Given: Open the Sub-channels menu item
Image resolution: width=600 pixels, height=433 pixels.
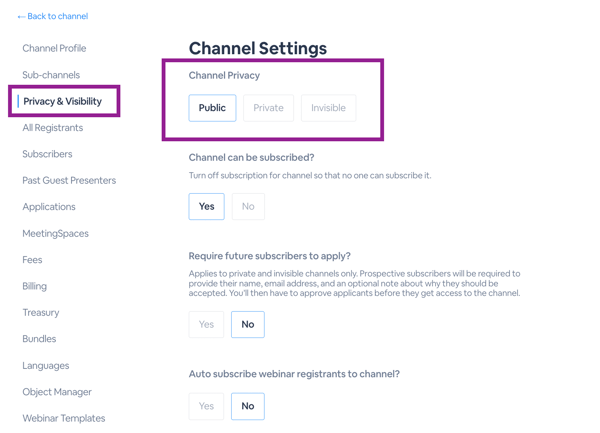Looking at the screenshot, I should point(51,75).
